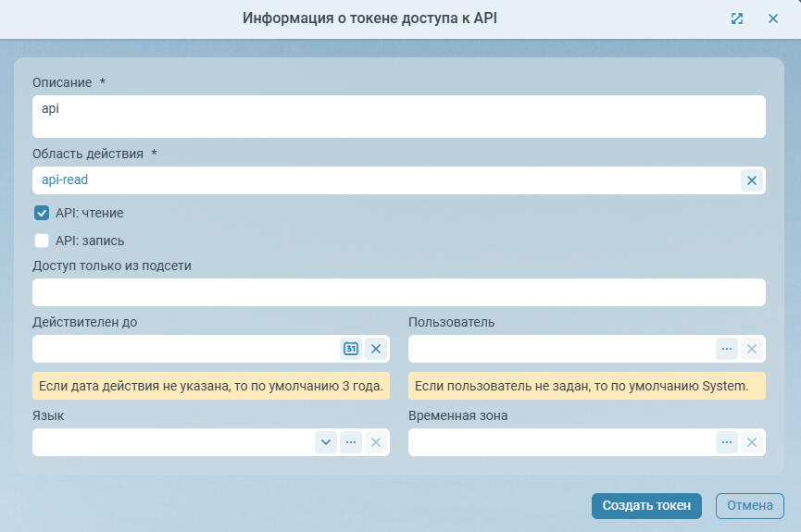Focus the 'Описание' text area
This screenshot has height=532, width=801.
(398, 117)
